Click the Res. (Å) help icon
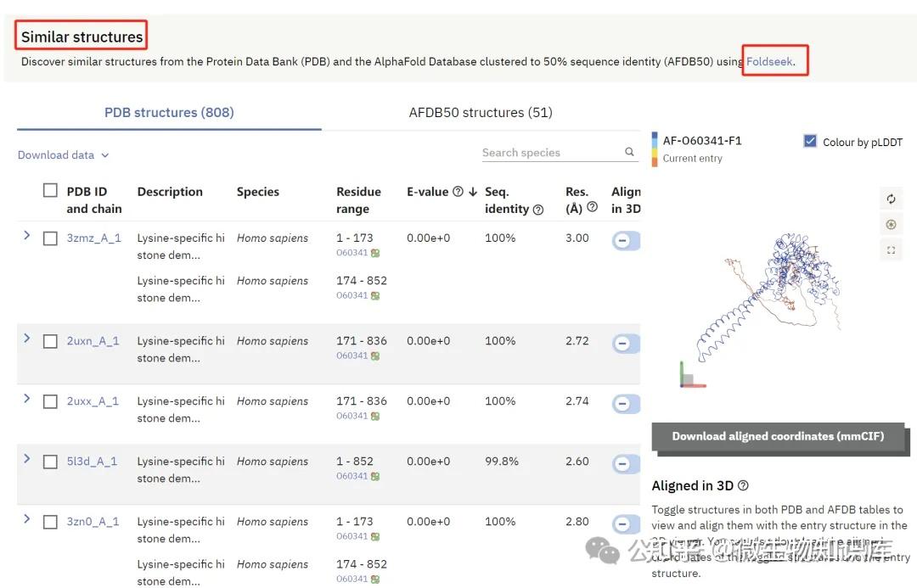Viewport: 917px width, 588px height. 592,207
